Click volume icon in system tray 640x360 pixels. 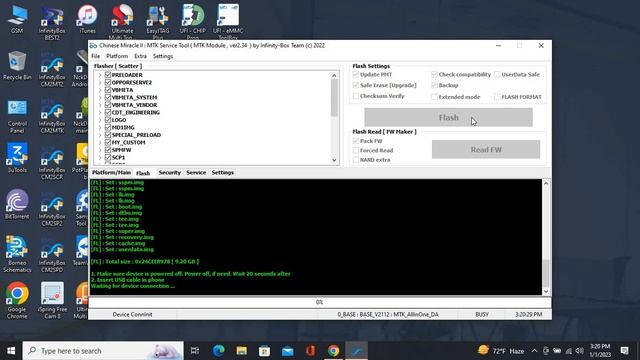(580, 351)
